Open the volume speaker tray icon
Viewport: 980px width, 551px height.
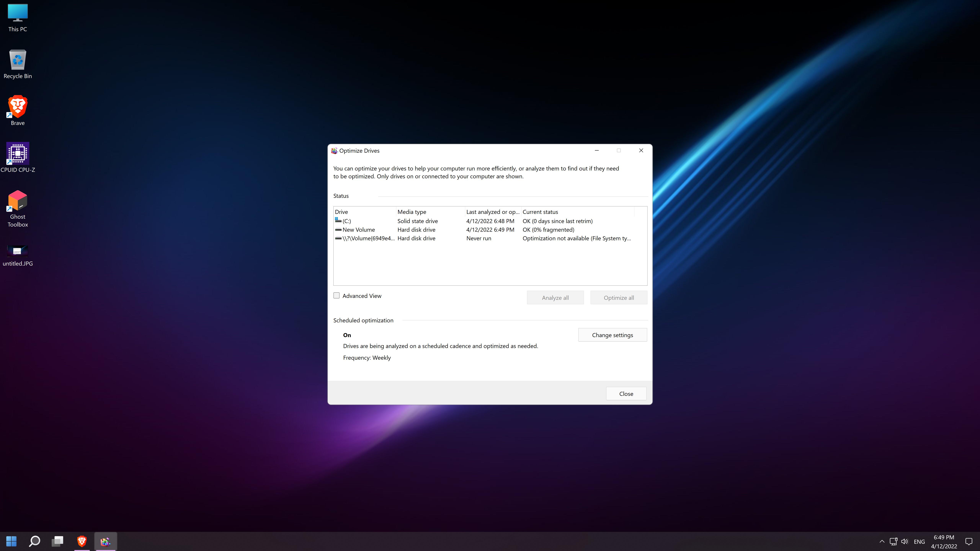pyautogui.click(x=905, y=541)
